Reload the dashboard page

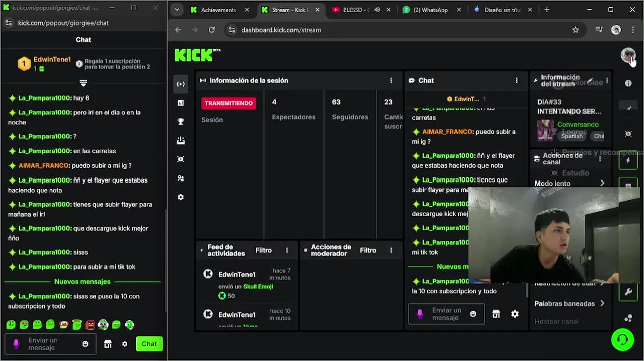pos(212,30)
